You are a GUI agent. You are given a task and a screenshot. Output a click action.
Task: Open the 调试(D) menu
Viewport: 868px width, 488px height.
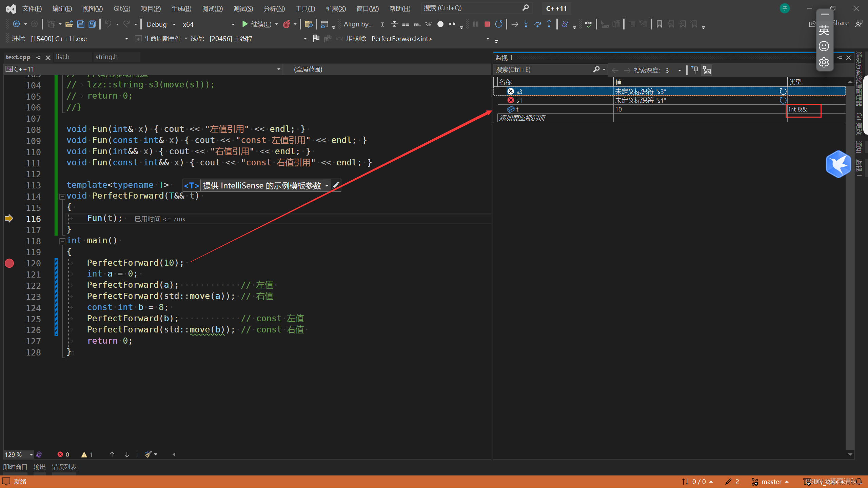(x=212, y=8)
